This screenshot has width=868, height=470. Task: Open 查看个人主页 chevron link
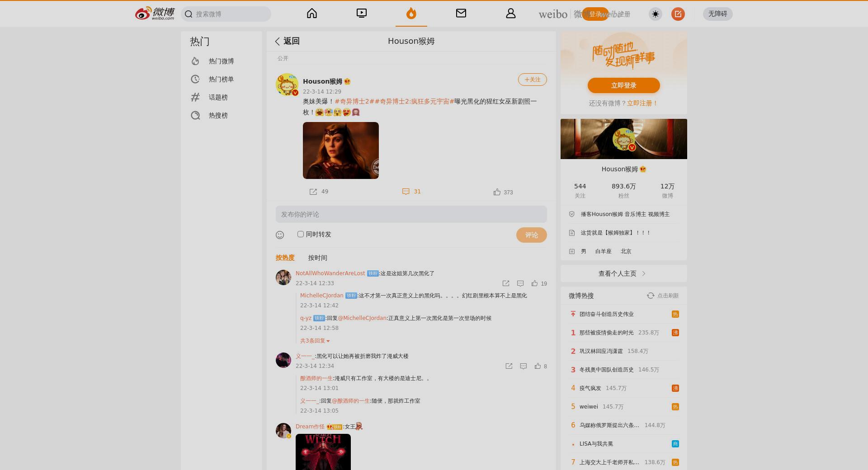623,273
